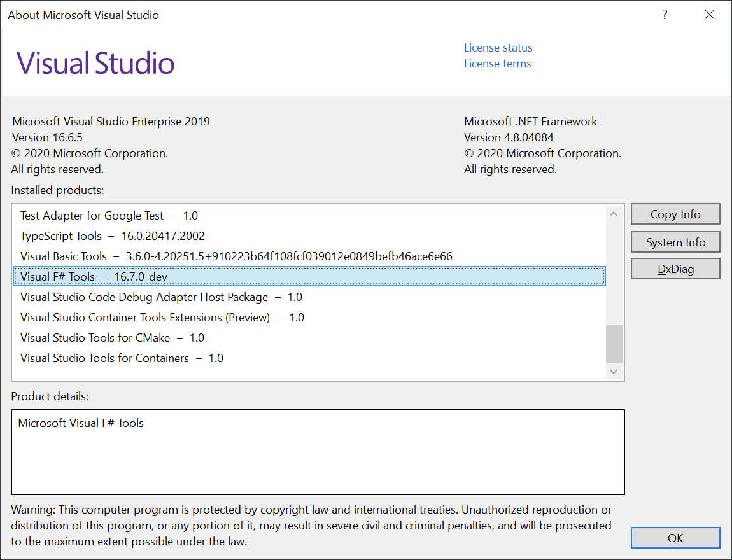
Task: Click the question mark help icon
Action: coord(665,15)
